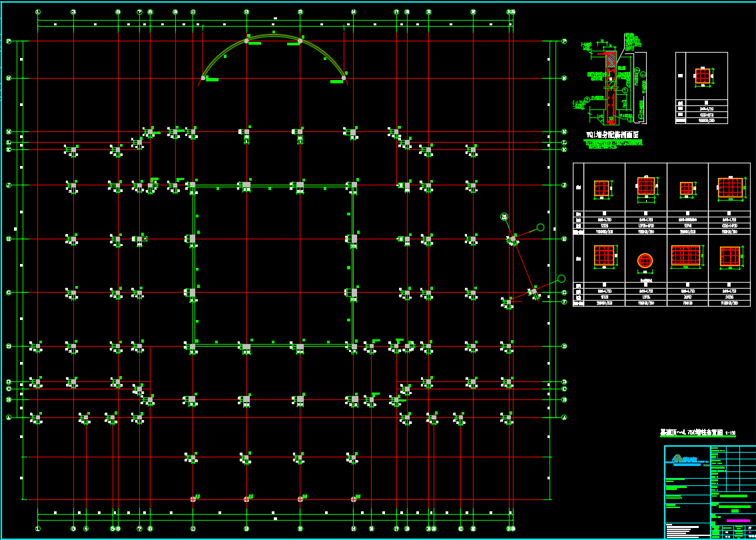756x540 pixels.
Task: Select the magenta bar in the title block
Action: pyautogui.click(x=737, y=520)
